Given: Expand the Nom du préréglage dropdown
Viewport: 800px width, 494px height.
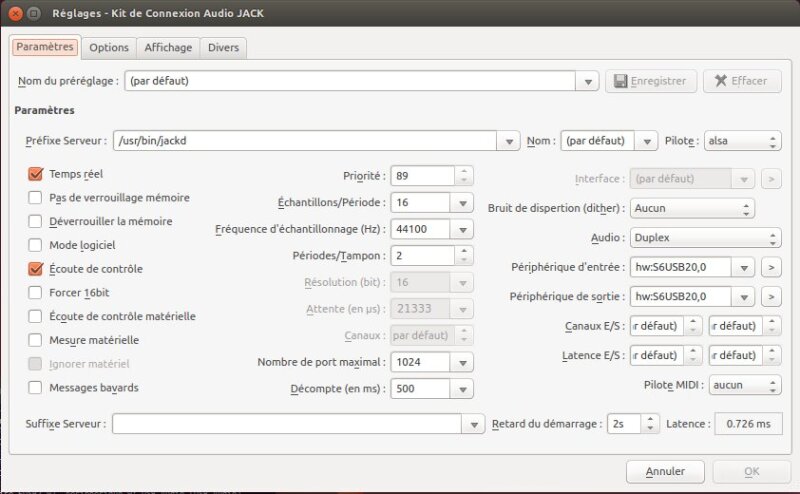Looking at the screenshot, I should point(588,81).
